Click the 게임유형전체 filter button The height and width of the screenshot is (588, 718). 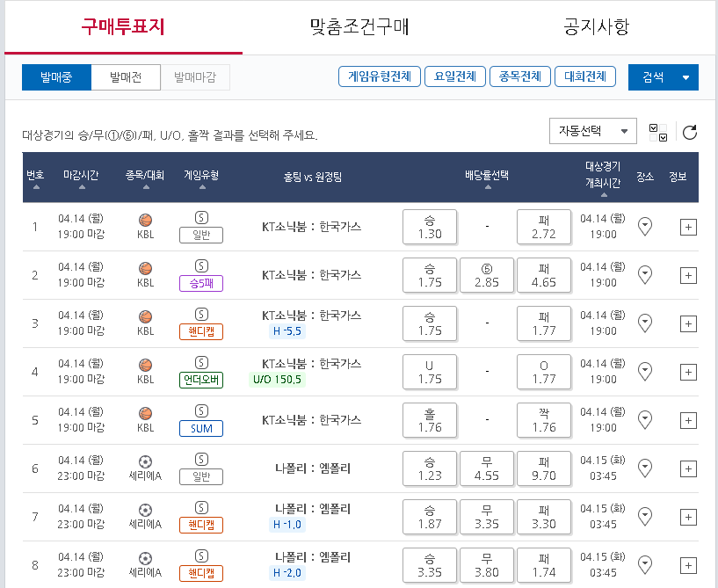[379, 76]
